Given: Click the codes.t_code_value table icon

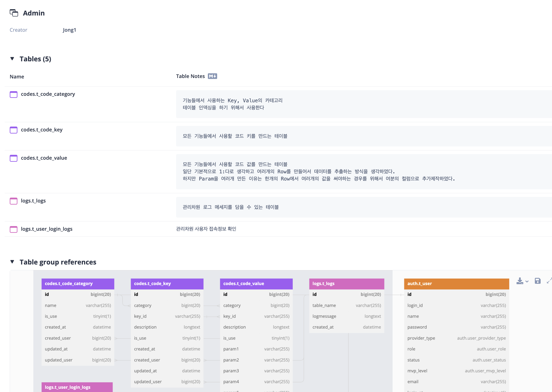Looking at the screenshot, I should tap(13, 158).
